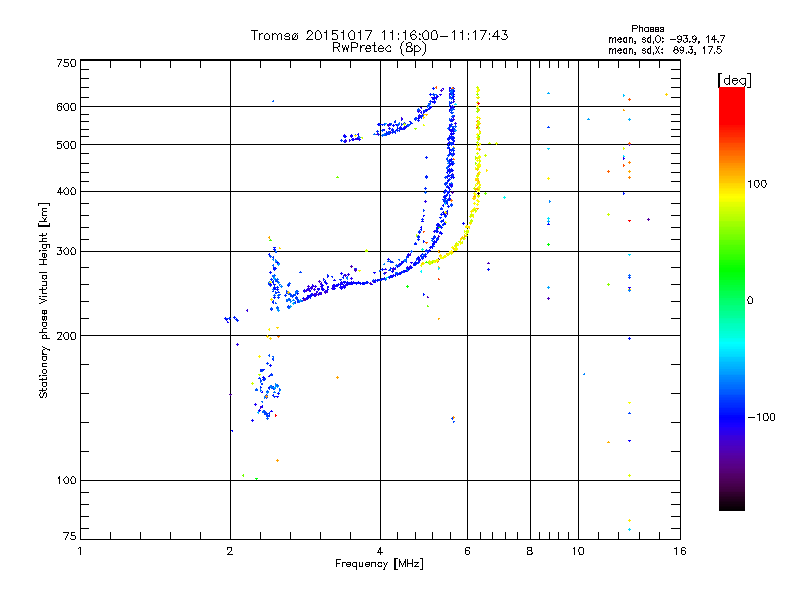Click the y-axis tick label '400'

pyautogui.click(x=66, y=191)
